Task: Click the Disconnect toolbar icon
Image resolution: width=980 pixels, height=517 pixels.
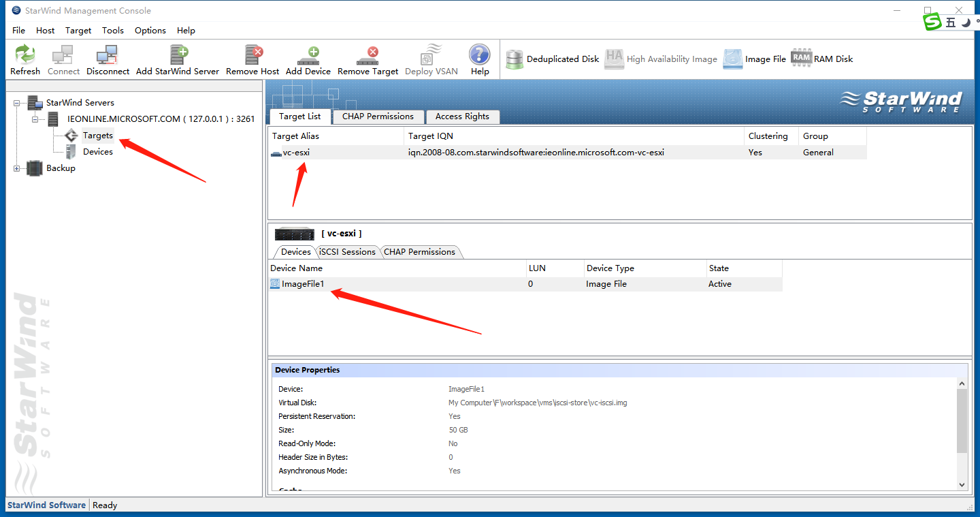Action: pos(108,55)
